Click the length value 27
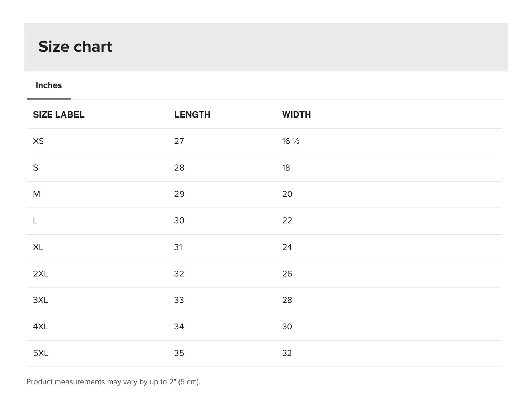This screenshot has width=532, height=407. 179,141
